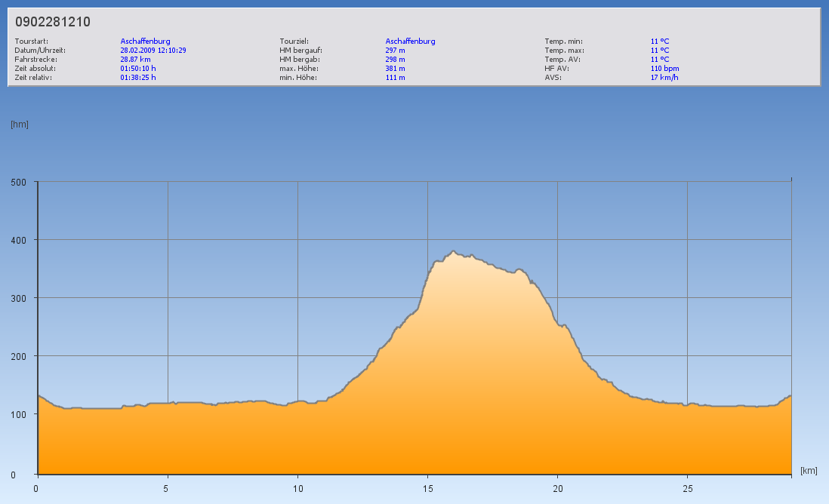Click the [hm] y-axis unit label
The height and width of the screenshot is (504, 829).
(20, 124)
